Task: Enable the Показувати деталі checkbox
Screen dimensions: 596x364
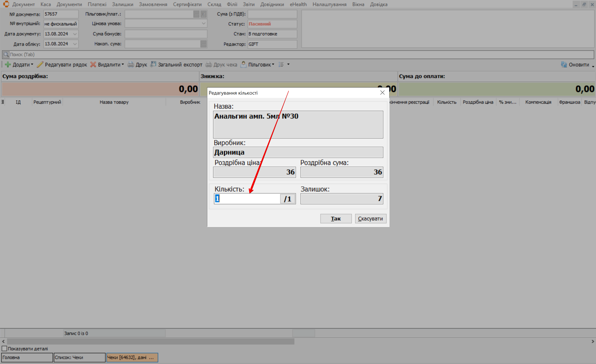Action: pyautogui.click(x=4, y=349)
